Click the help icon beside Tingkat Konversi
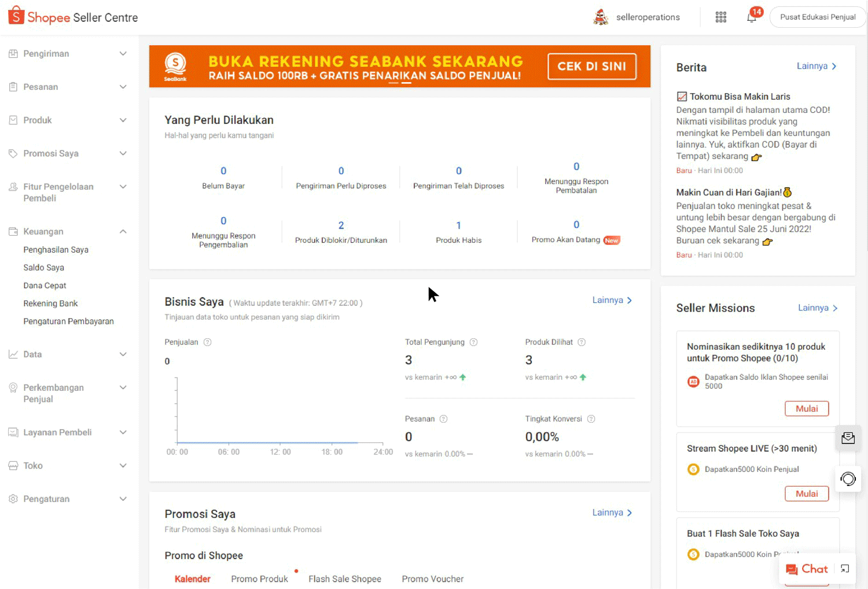The height and width of the screenshot is (589, 868). click(x=591, y=419)
